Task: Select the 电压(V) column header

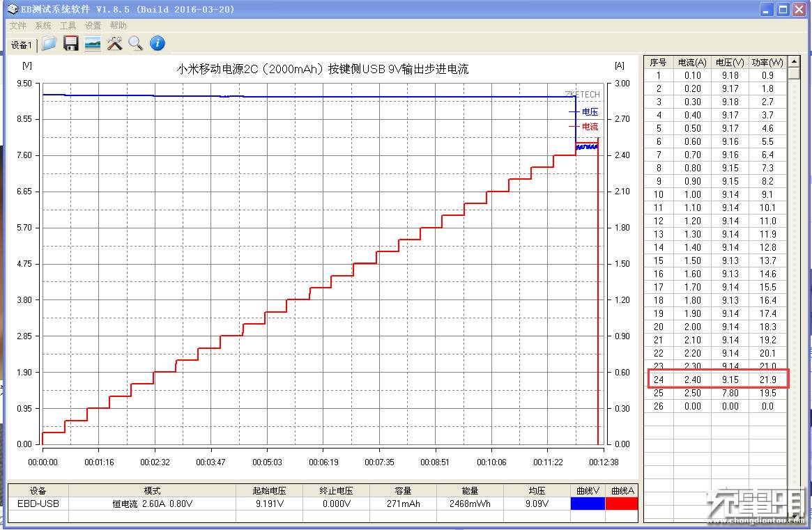Action: point(730,62)
